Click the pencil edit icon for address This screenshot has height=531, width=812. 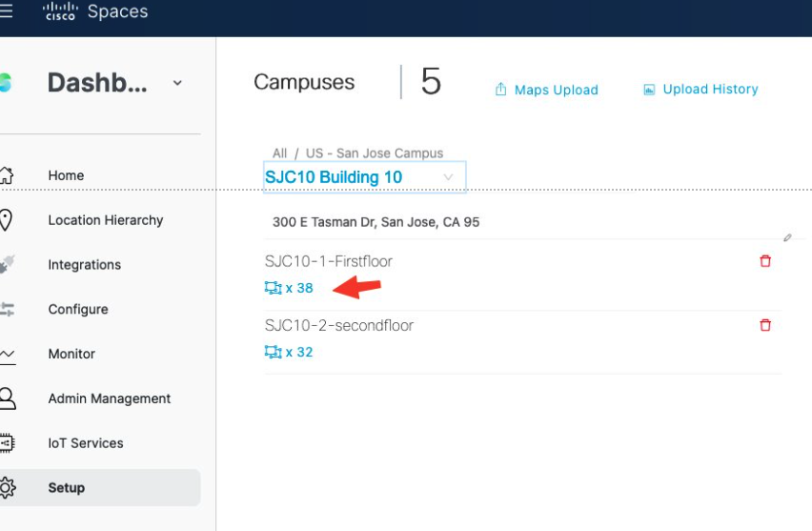click(x=787, y=237)
